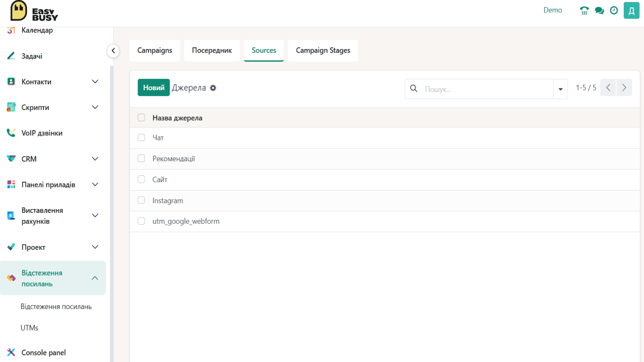
Task: Expand the Скрипти menu chevron
Action: coord(95,107)
